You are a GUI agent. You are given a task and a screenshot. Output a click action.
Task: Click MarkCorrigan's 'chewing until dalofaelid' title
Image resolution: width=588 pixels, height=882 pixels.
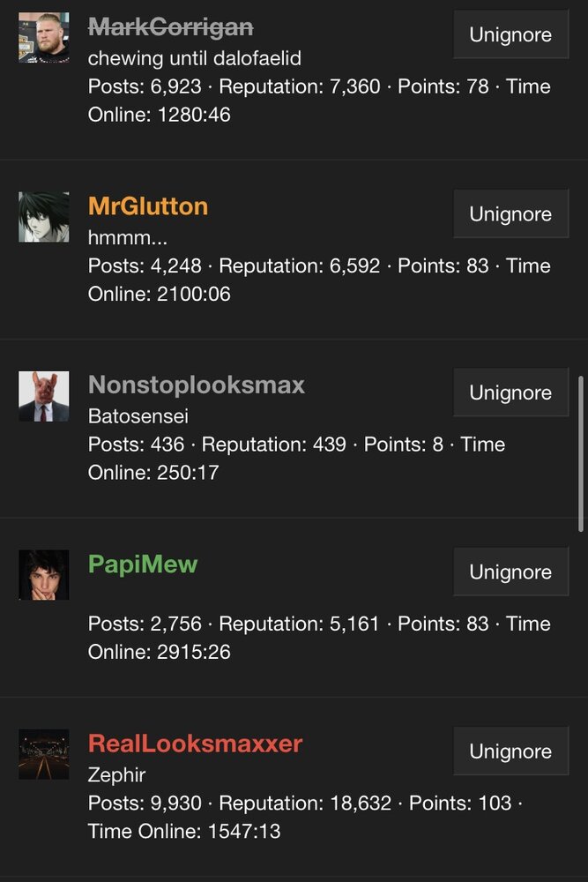click(x=195, y=58)
